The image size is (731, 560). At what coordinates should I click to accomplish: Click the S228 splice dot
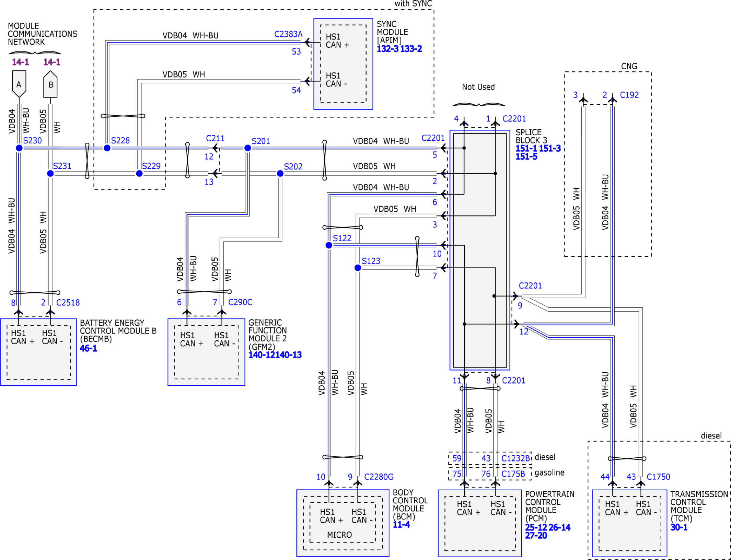pyautogui.click(x=107, y=148)
